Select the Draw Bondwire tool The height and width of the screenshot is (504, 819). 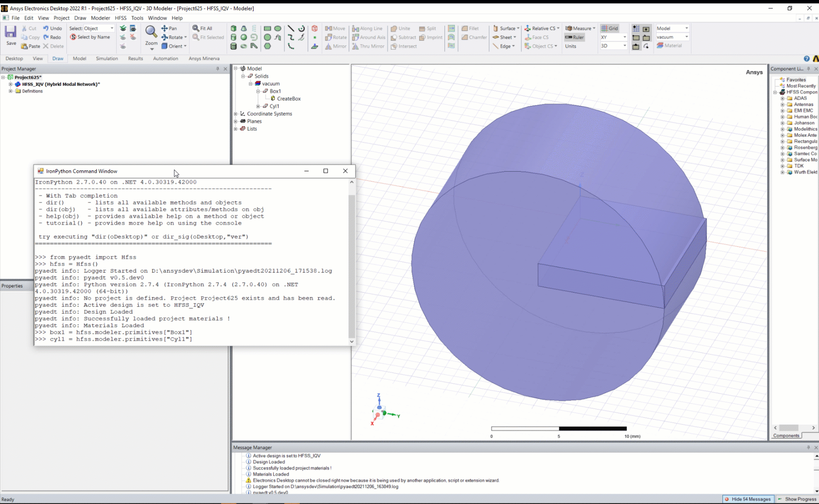pos(254,46)
